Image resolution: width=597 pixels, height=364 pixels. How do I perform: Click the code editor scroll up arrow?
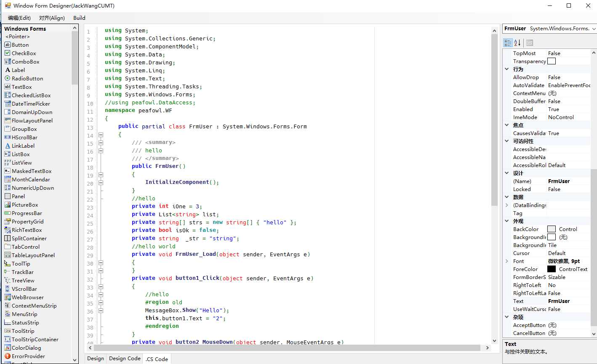(x=495, y=30)
